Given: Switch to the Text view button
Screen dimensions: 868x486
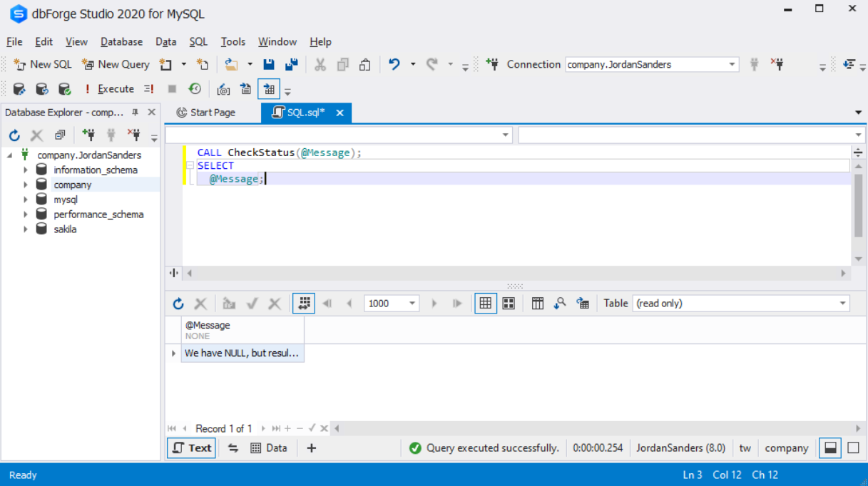Looking at the screenshot, I should coord(191,448).
